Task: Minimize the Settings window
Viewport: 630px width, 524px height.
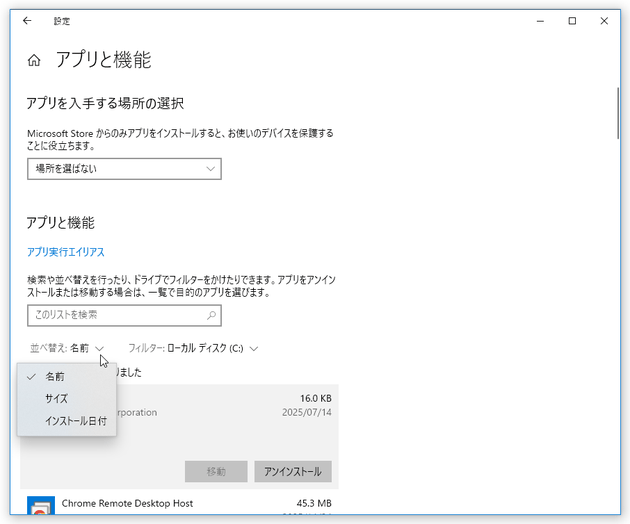Action: click(540, 21)
